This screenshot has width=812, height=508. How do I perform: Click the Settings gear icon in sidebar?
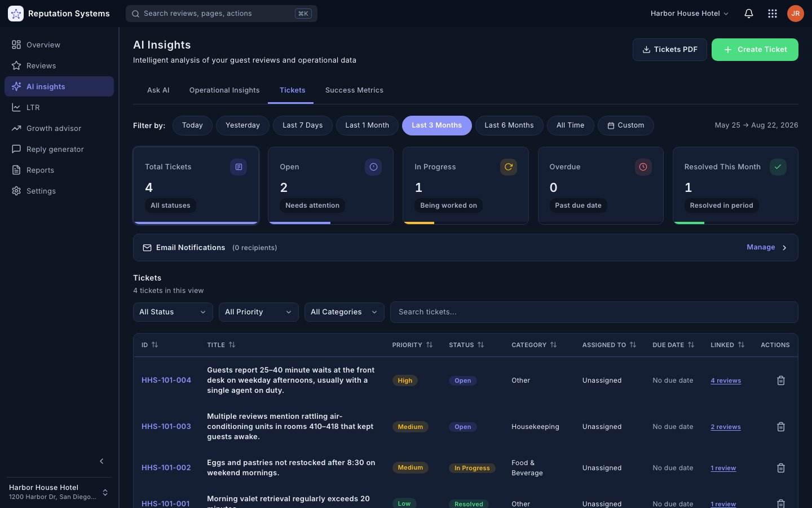(16, 191)
